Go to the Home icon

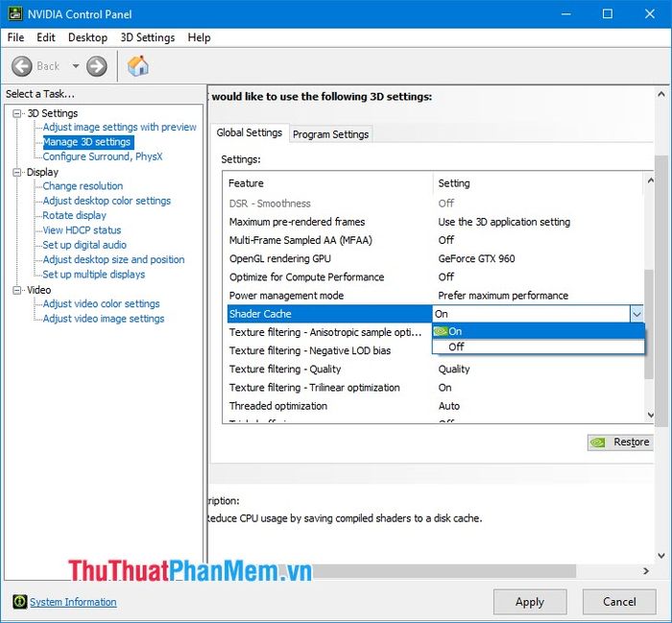click(x=137, y=66)
